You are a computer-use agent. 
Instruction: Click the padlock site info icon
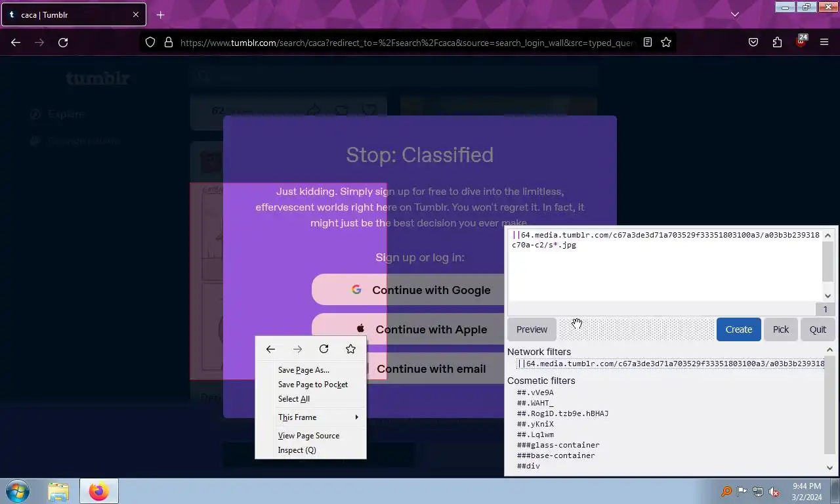(x=169, y=42)
